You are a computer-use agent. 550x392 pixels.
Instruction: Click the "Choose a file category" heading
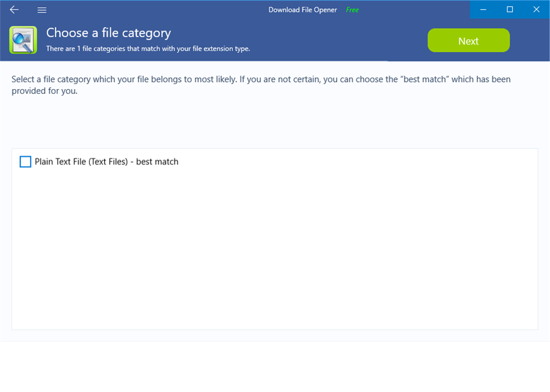click(108, 33)
